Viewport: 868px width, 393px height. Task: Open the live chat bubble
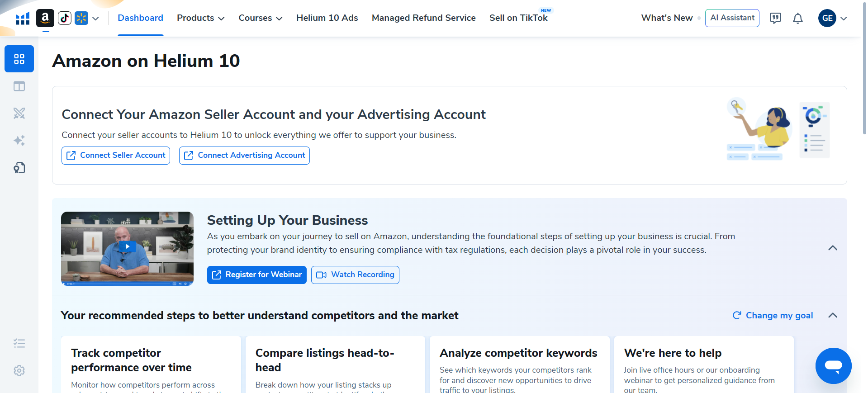[x=833, y=365]
